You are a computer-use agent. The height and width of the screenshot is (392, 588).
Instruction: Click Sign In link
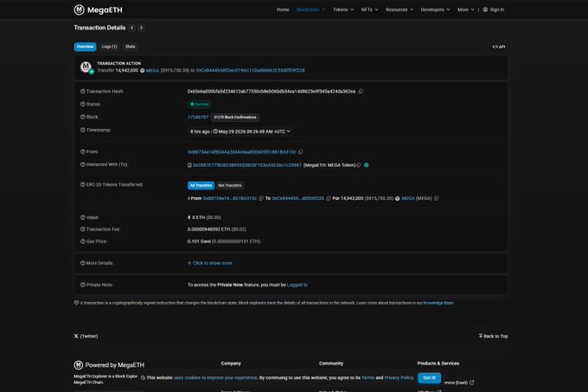pos(497,10)
